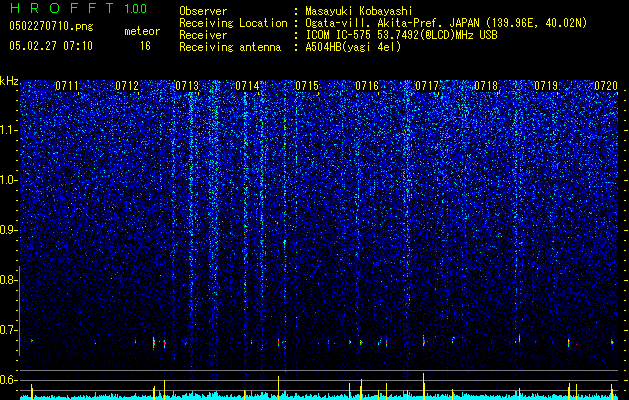Image resolution: width=629 pixels, height=400 pixels.
Task: Click the 0715 time marker
Action: pos(307,86)
